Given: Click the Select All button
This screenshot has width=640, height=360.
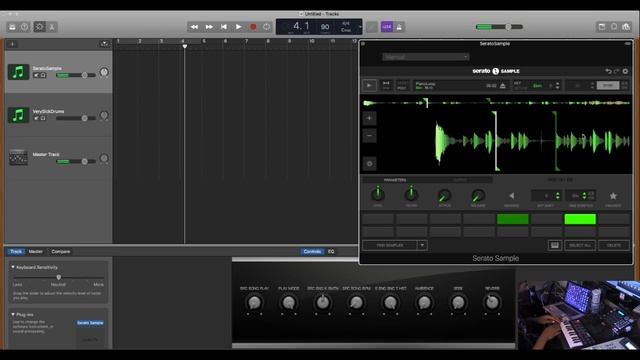Looking at the screenshot, I should pos(580,245).
